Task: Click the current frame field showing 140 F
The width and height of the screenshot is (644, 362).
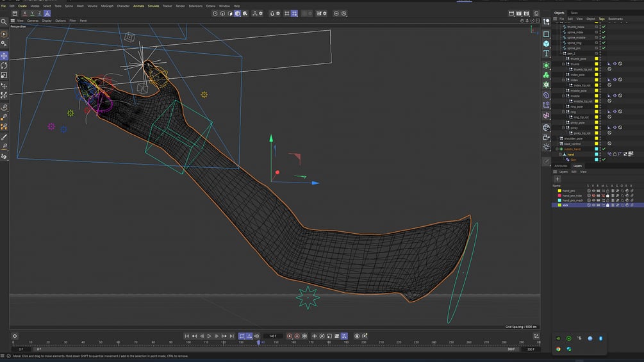Action: pos(272,336)
